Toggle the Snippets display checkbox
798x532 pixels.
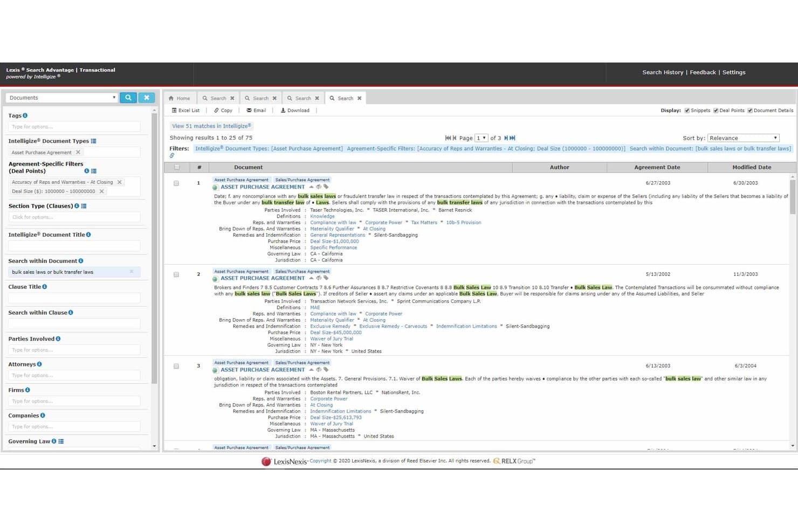[x=687, y=110]
